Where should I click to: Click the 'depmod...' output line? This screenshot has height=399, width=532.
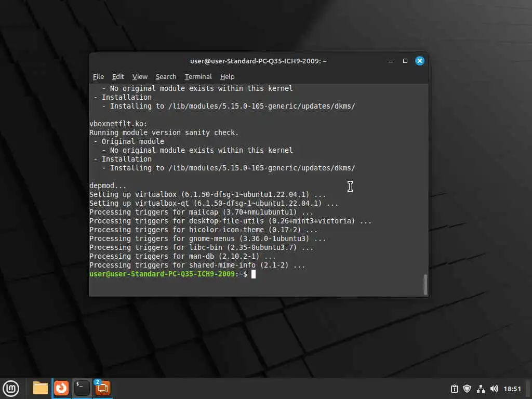[x=108, y=185]
